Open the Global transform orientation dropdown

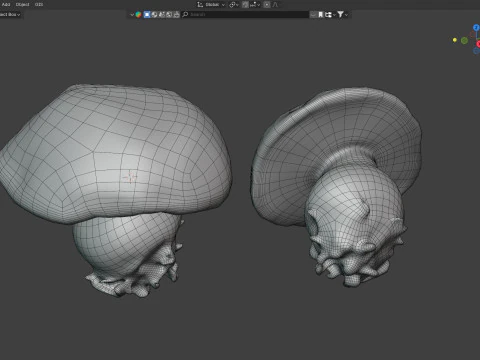pos(211,5)
